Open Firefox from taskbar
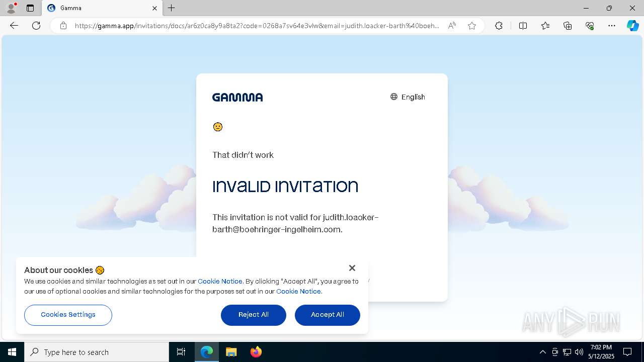 (256, 352)
